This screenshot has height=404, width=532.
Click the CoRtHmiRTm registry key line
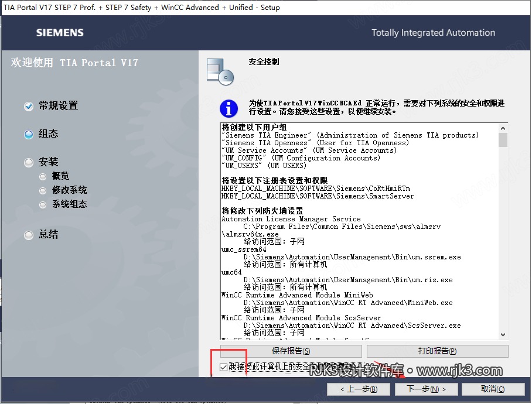316,189
